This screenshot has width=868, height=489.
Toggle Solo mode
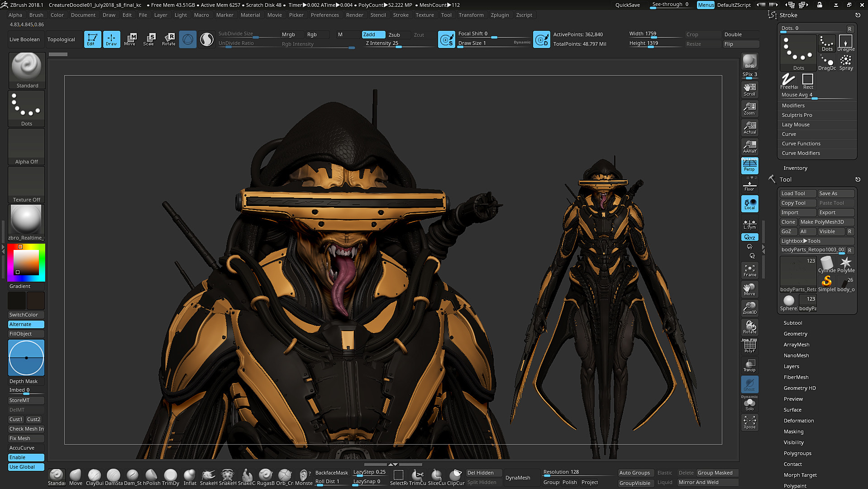pyautogui.click(x=749, y=404)
